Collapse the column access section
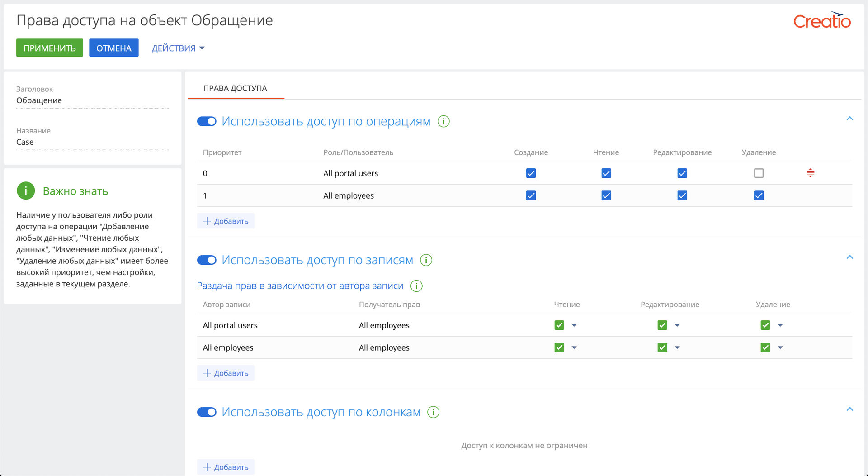This screenshot has width=868, height=476. coord(849,409)
